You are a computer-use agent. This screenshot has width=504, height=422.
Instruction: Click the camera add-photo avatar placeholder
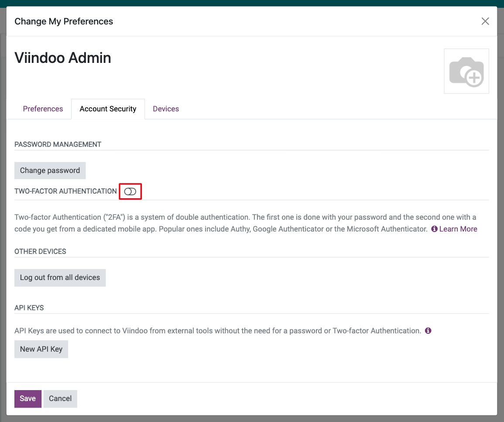pos(466,71)
